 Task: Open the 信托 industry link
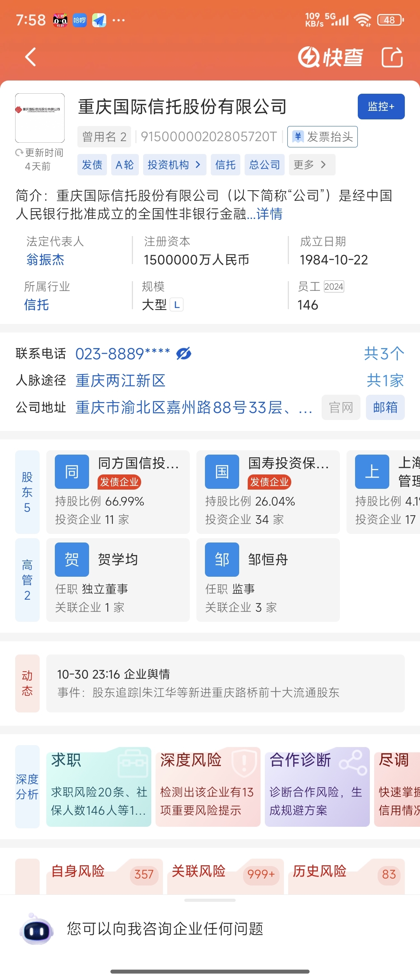(37, 305)
